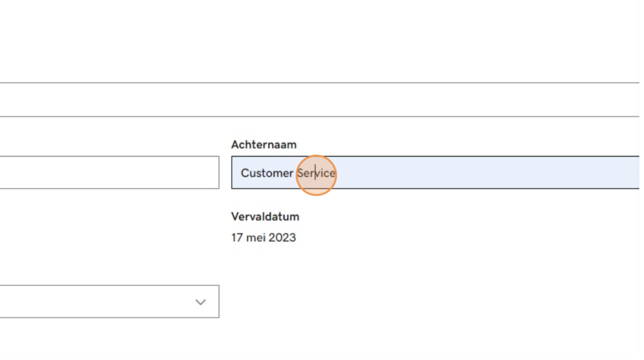
Task: Click the word Customer in Achternaam field
Action: [267, 173]
